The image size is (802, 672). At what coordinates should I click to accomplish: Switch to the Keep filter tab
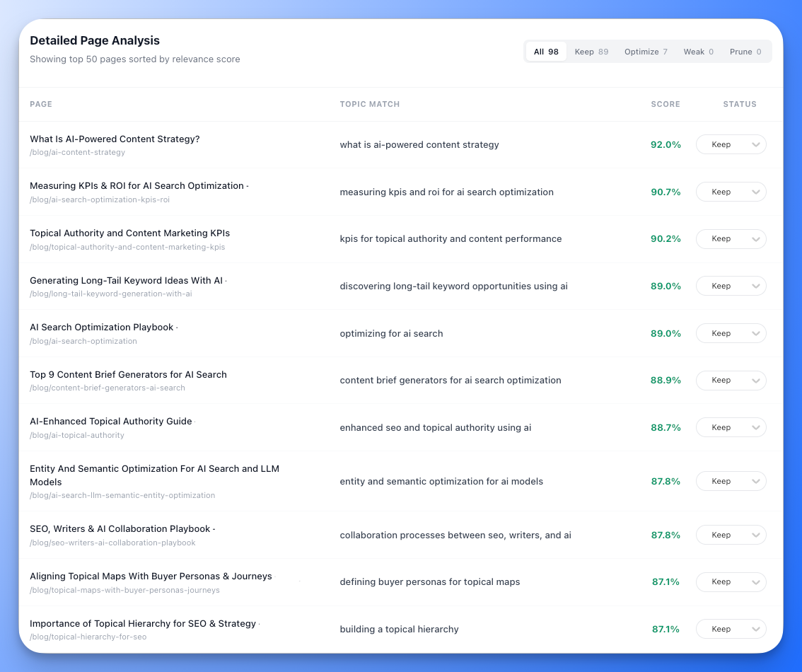tap(591, 51)
